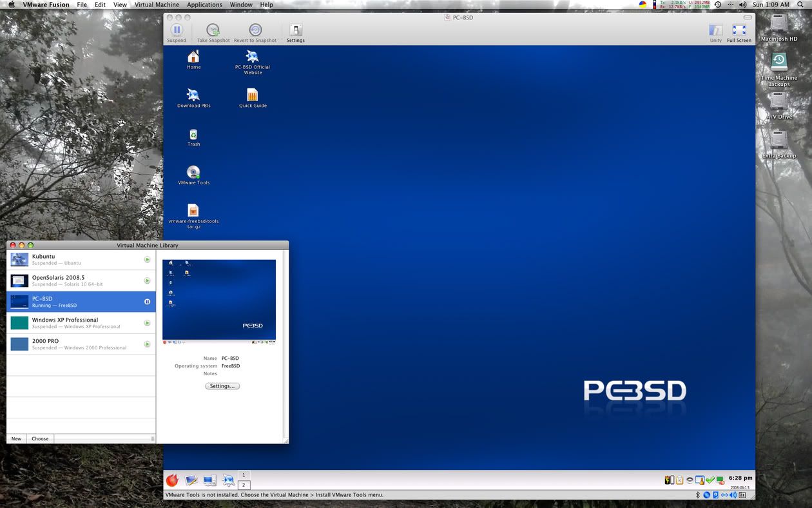Resume the OpenSolaris 2008.5 VM with play button

pos(147,281)
